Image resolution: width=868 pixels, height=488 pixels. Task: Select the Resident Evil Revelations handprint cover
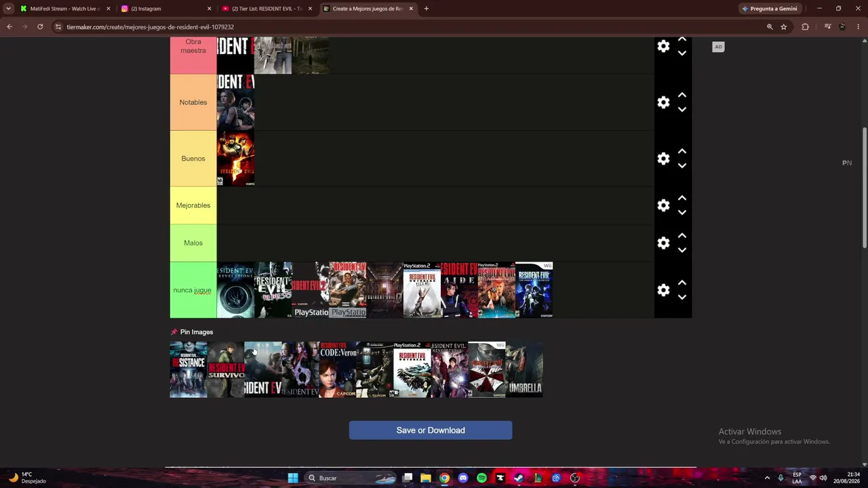coord(235,290)
